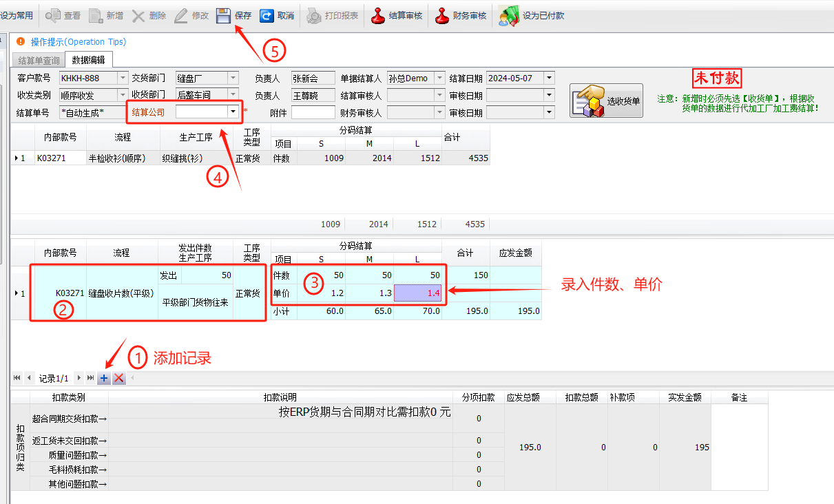Click 设为常用 set as favorite
Viewport: 834px width, 504px height.
pos(17,15)
